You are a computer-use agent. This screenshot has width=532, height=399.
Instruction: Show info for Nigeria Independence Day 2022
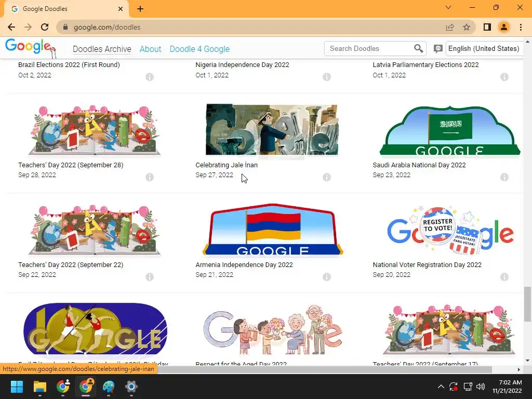pos(327,77)
